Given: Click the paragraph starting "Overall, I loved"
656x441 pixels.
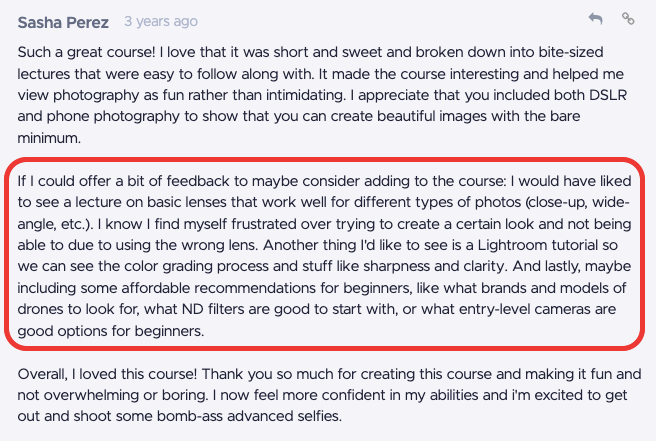Looking at the screenshot, I should tap(329, 395).
